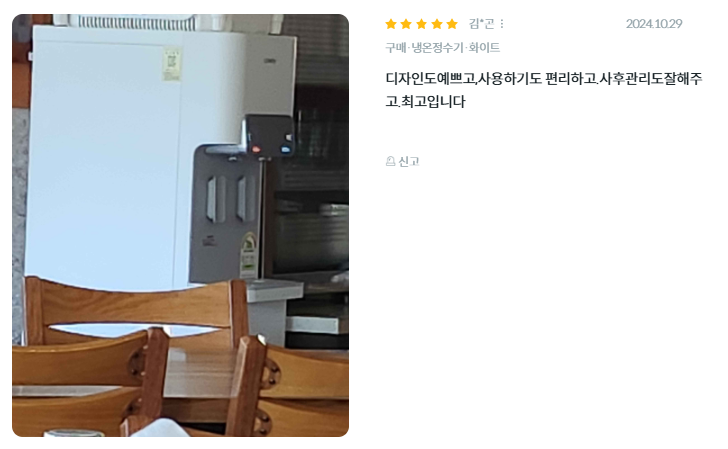
Task: Click the 최고입니다 line of the review
Action: point(425,101)
